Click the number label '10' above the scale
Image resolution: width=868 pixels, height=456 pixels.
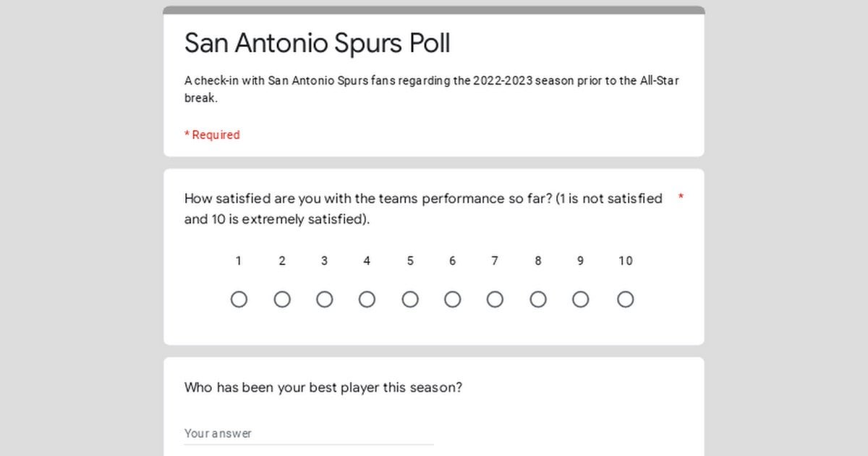click(x=626, y=261)
